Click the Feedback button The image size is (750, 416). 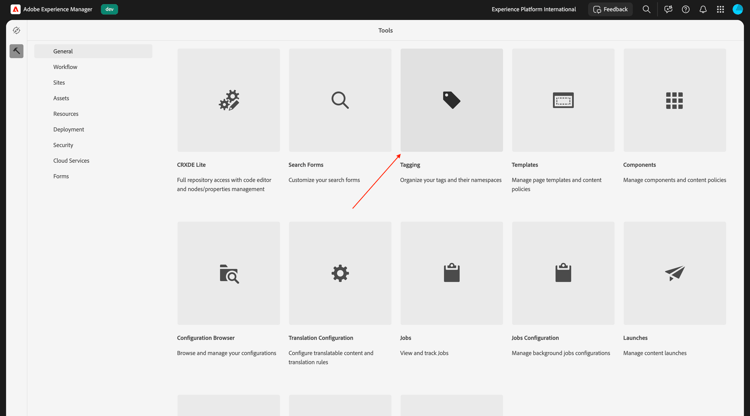[610, 9]
